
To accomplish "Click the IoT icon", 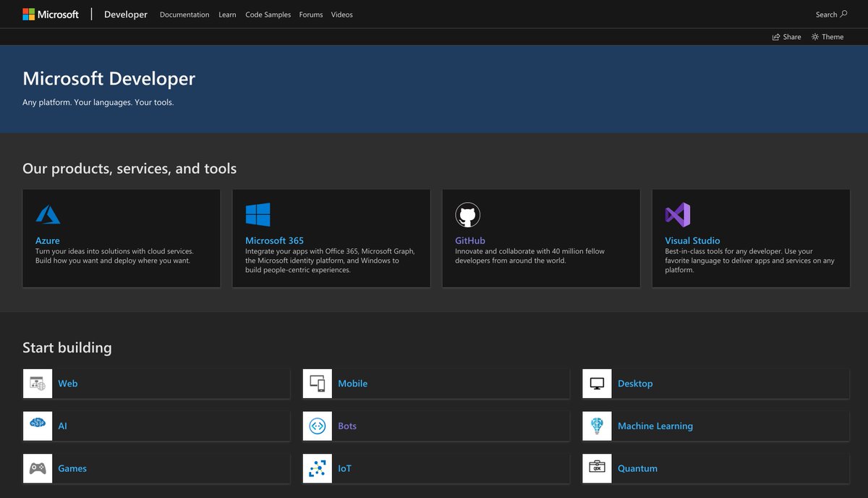I will click(x=317, y=468).
